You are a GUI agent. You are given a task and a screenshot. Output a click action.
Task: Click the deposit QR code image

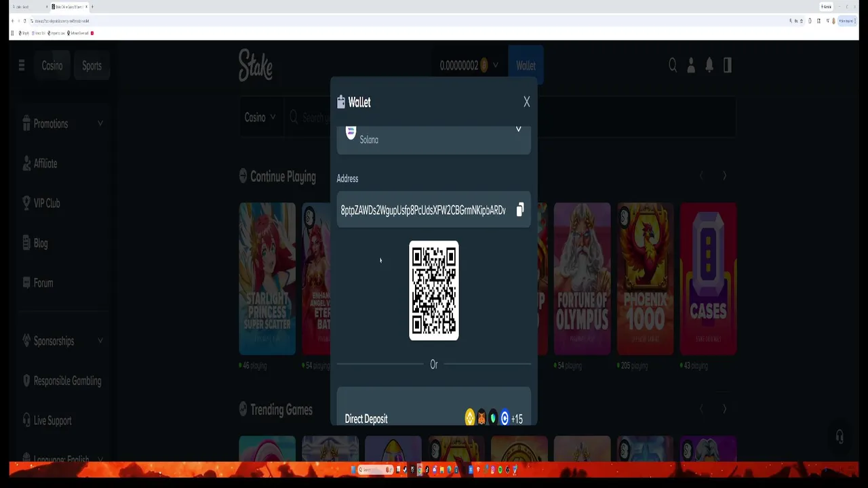click(x=434, y=291)
